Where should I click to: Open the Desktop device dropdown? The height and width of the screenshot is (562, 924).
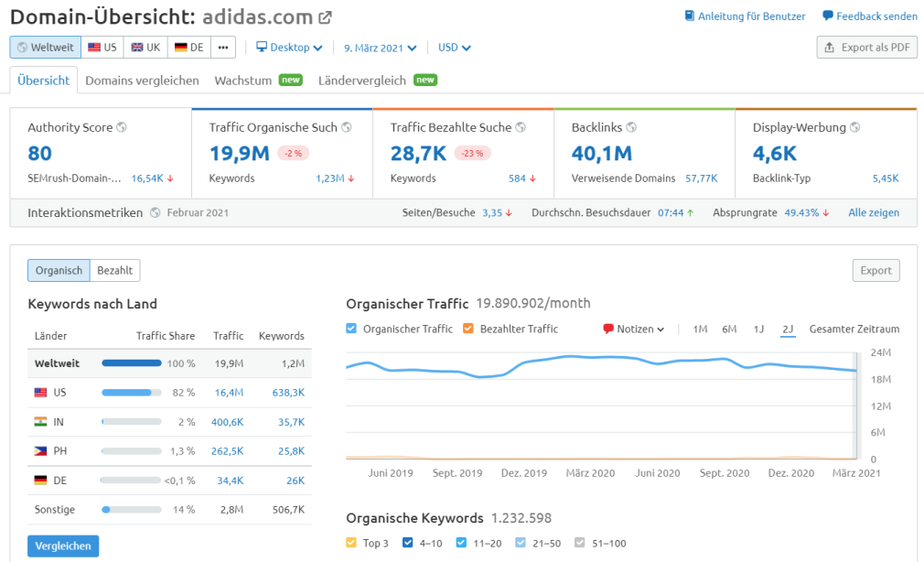[289, 48]
